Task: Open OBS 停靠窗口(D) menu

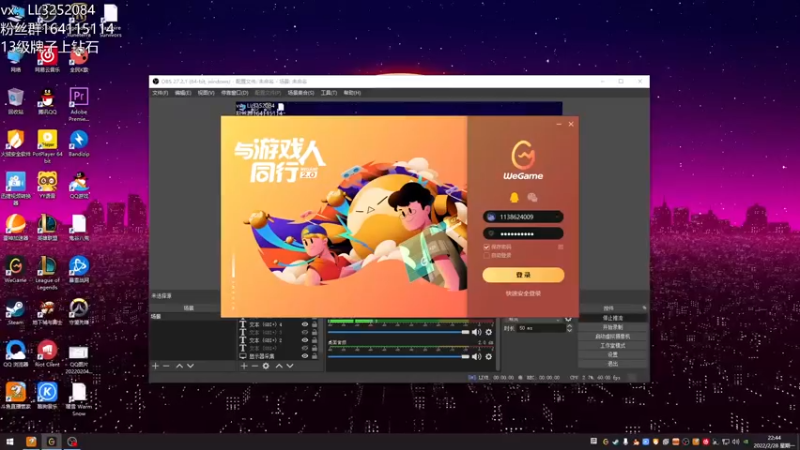Action: coord(235,93)
